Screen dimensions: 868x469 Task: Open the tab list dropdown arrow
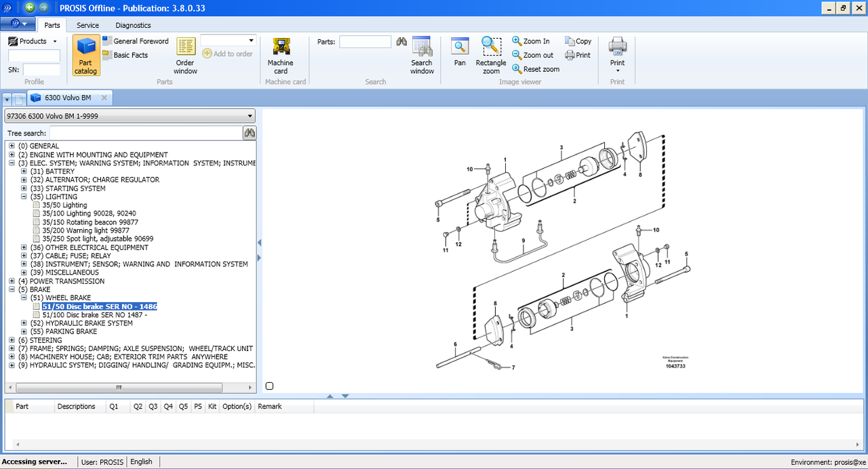[x=7, y=99]
